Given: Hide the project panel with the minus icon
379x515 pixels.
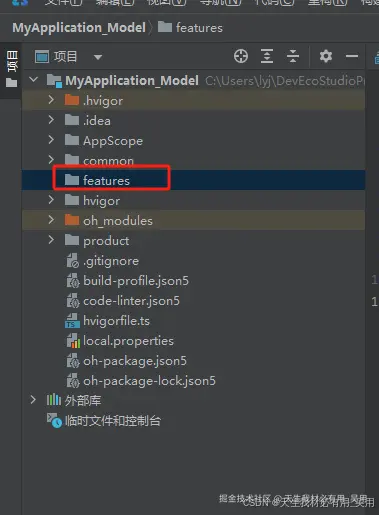Looking at the screenshot, I should pos(352,56).
